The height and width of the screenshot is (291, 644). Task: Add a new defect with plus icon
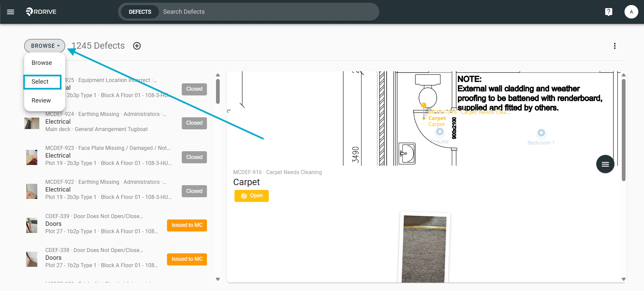[x=137, y=46]
